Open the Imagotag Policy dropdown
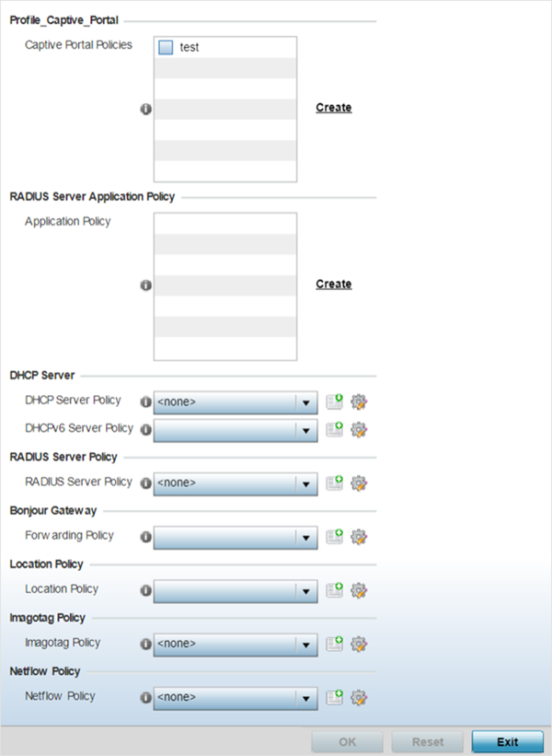This screenshot has height=756, width=552. coord(236,645)
